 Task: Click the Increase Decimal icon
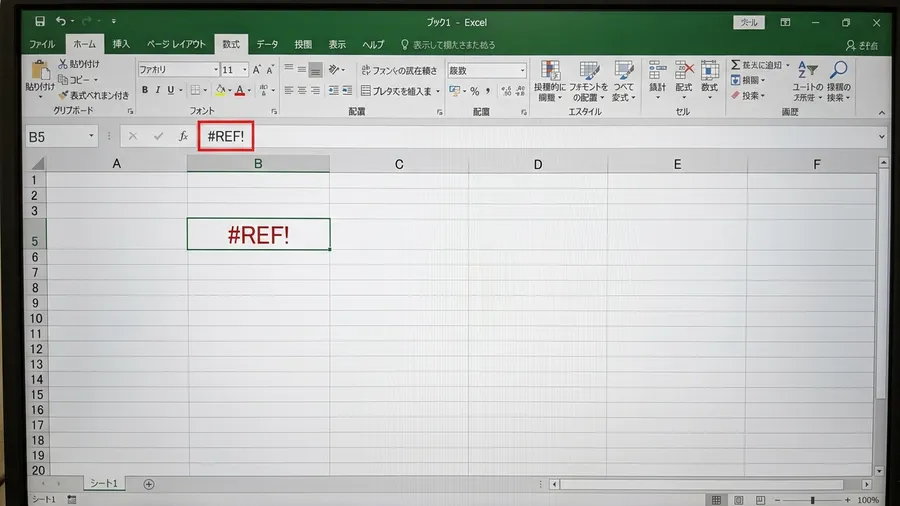tap(506, 91)
